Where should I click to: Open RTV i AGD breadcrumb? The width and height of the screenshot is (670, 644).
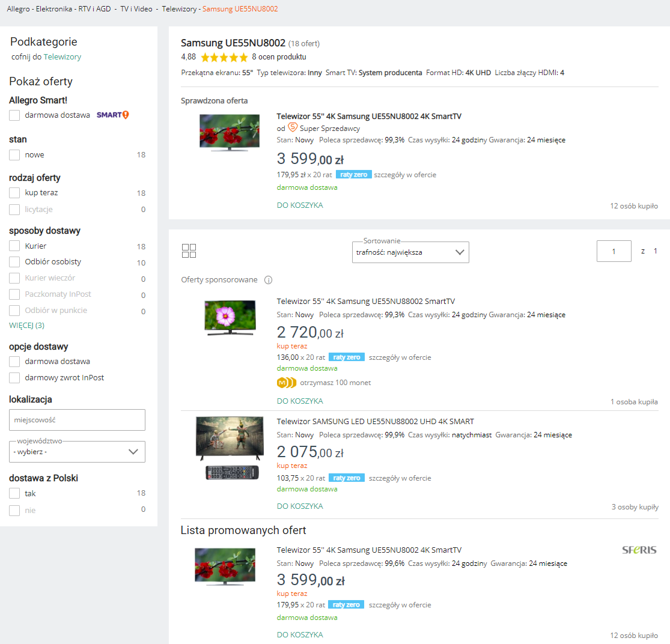click(x=94, y=9)
